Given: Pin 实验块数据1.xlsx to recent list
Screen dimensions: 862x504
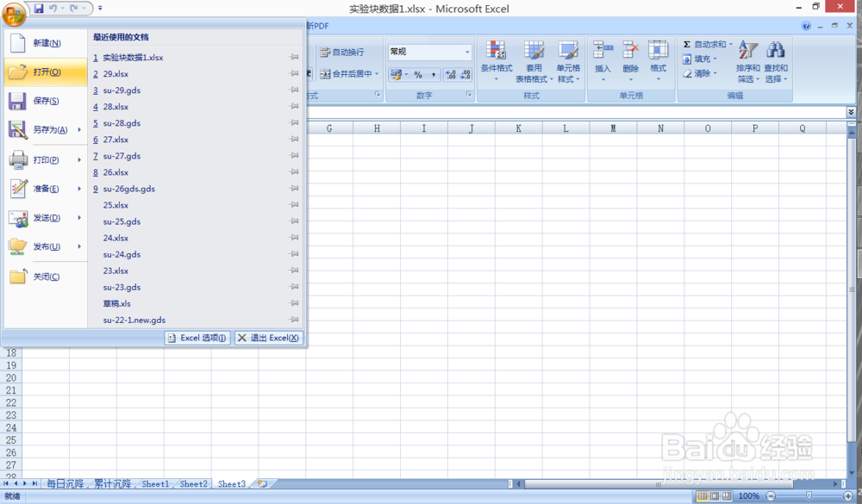Looking at the screenshot, I should click(x=295, y=57).
